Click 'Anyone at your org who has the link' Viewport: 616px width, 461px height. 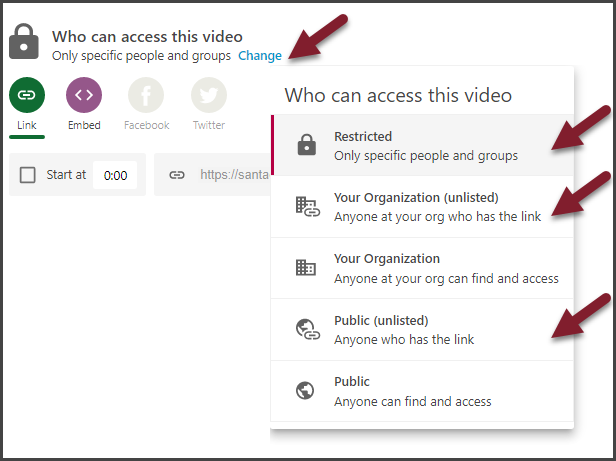(x=437, y=217)
